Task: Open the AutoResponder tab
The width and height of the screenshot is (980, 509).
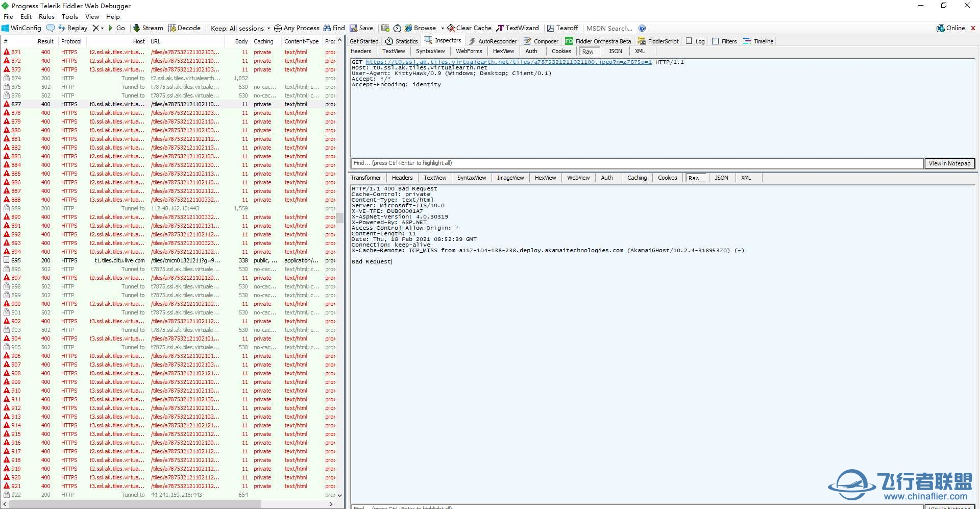Action: click(x=493, y=41)
